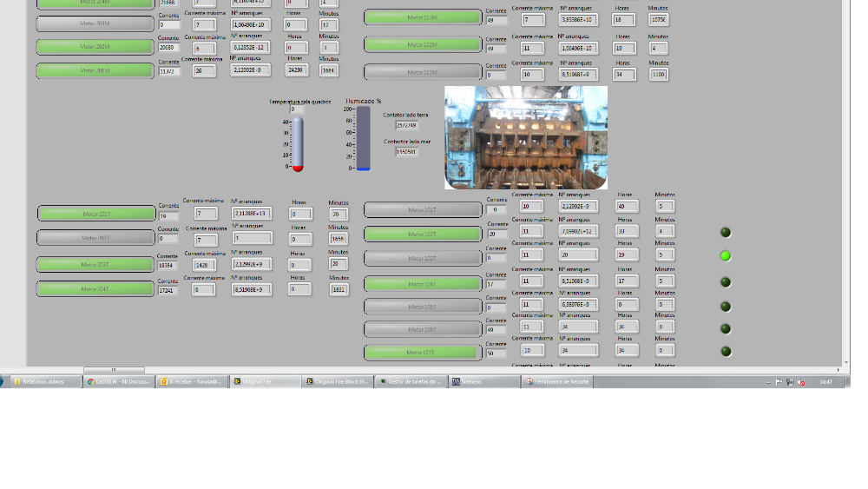Click the Humidade % tank gauge
This screenshot has height=489, width=868.
pos(364,138)
